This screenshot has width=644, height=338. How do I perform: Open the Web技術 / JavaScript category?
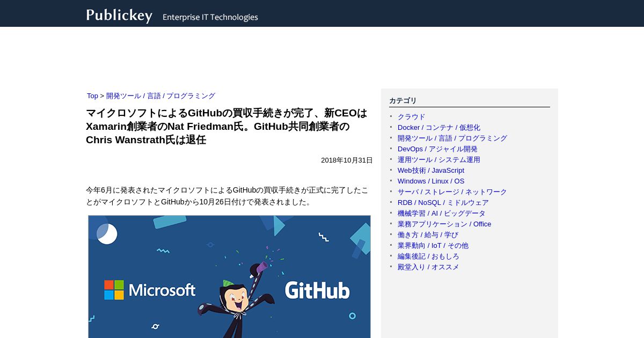click(x=431, y=171)
